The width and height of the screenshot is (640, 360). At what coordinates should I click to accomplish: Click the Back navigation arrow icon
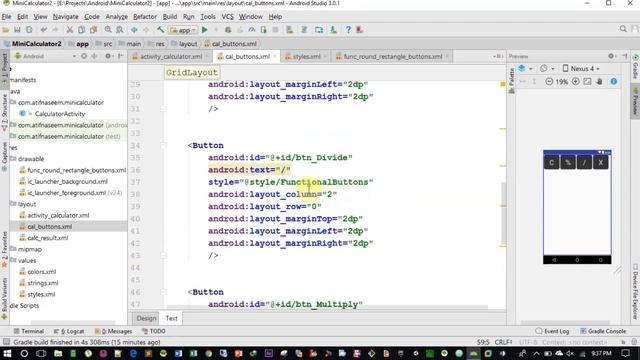[134, 30]
